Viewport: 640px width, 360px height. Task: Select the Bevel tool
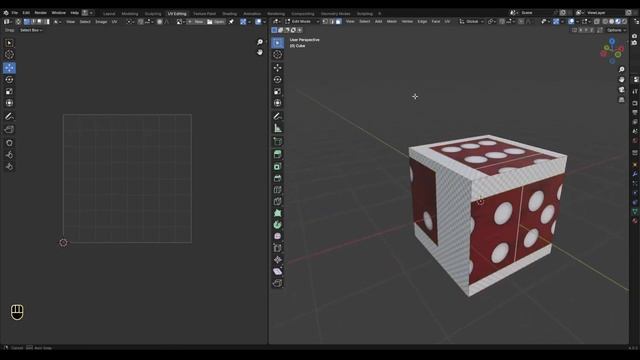click(x=278, y=178)
